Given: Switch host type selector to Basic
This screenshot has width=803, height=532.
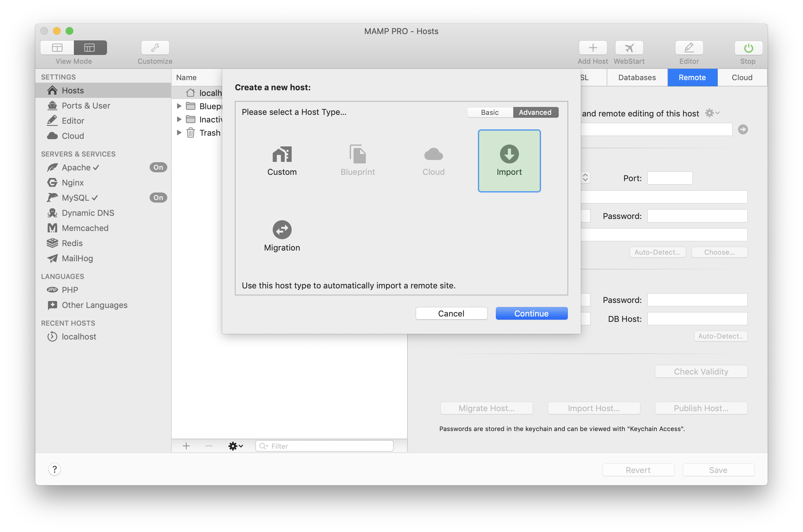Looking at the screenshot, I should [x=489, y=112].
